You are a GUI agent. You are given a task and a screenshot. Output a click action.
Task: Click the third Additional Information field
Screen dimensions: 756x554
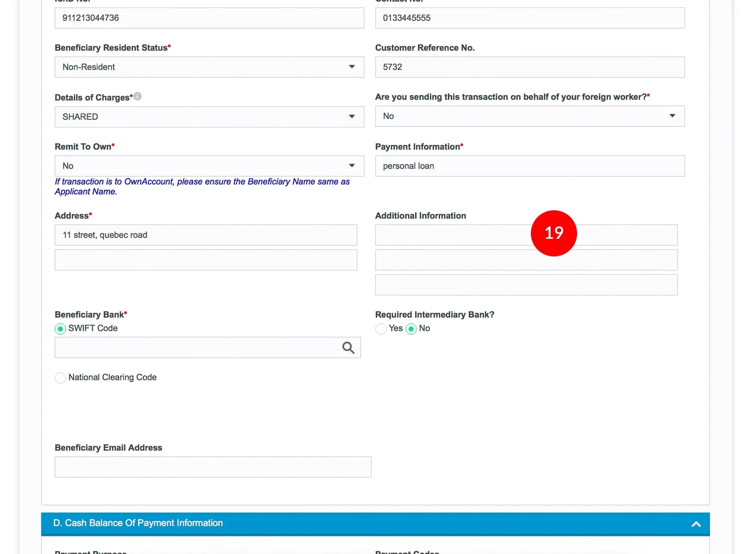pyautogui.click(x=526, y=285)
